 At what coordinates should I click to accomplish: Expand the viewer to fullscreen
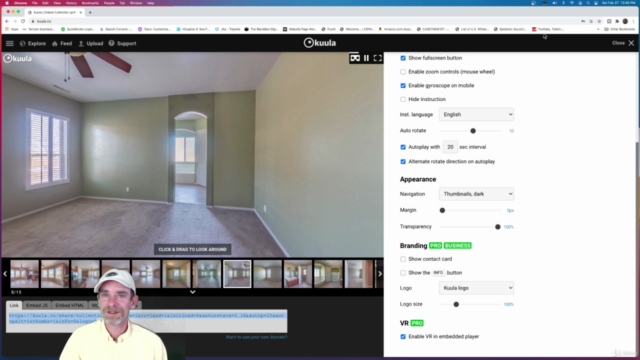[378, 58]
